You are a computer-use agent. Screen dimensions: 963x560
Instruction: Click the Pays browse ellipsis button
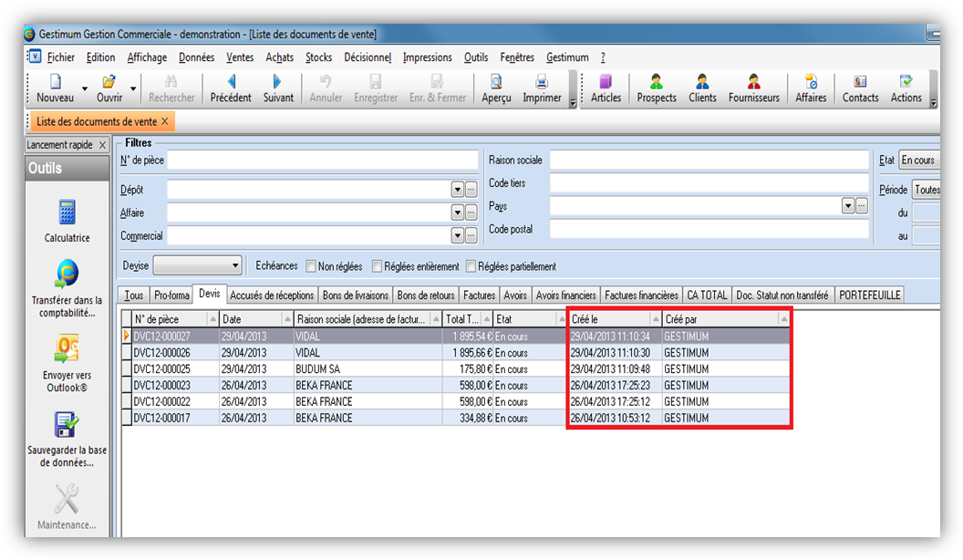(x=862, y=206)
